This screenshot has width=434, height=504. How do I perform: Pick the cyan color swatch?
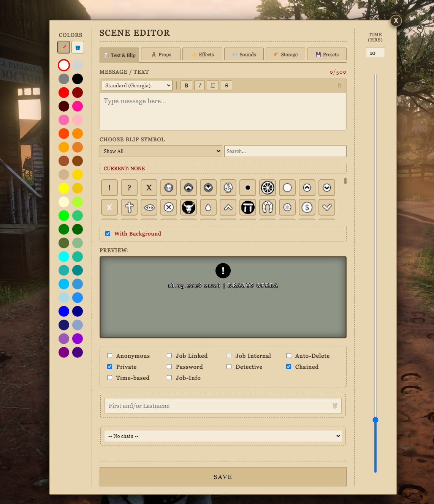(x=64, y=257)
